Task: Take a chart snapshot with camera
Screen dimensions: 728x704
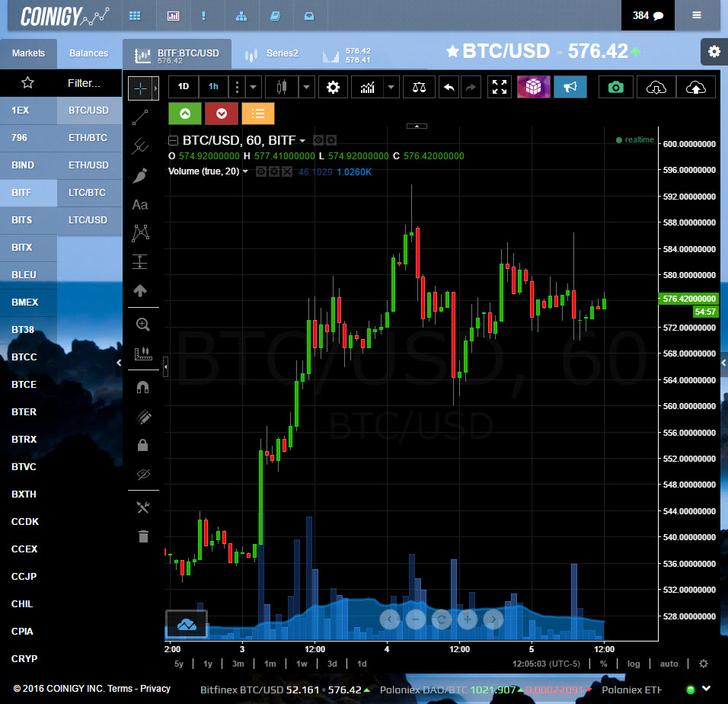Action: [615, 88]
